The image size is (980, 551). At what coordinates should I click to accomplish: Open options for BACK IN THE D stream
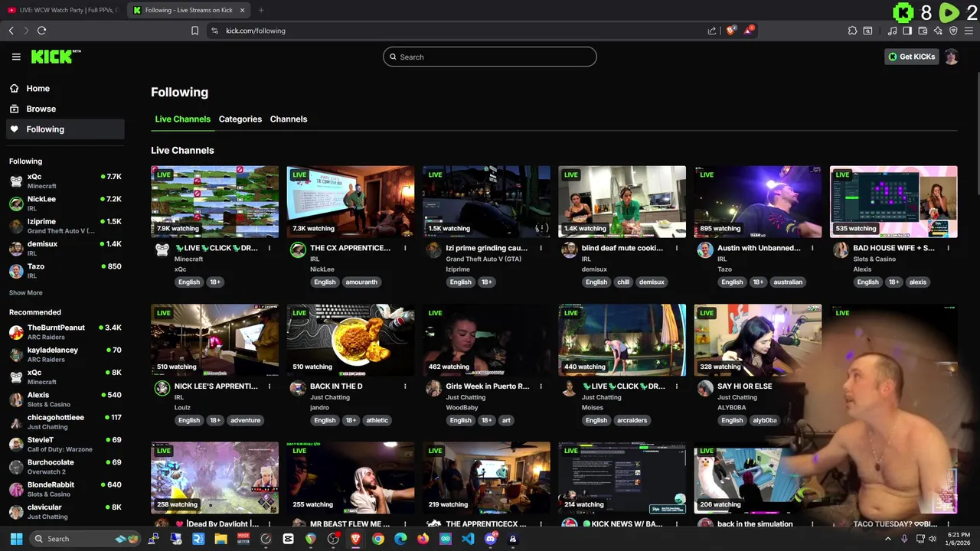click(x=405, y=386)
